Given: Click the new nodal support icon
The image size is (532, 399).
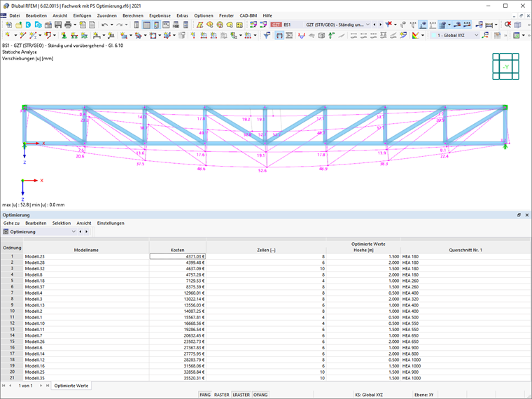Looking at the screenshot, I should pos(64,35).
